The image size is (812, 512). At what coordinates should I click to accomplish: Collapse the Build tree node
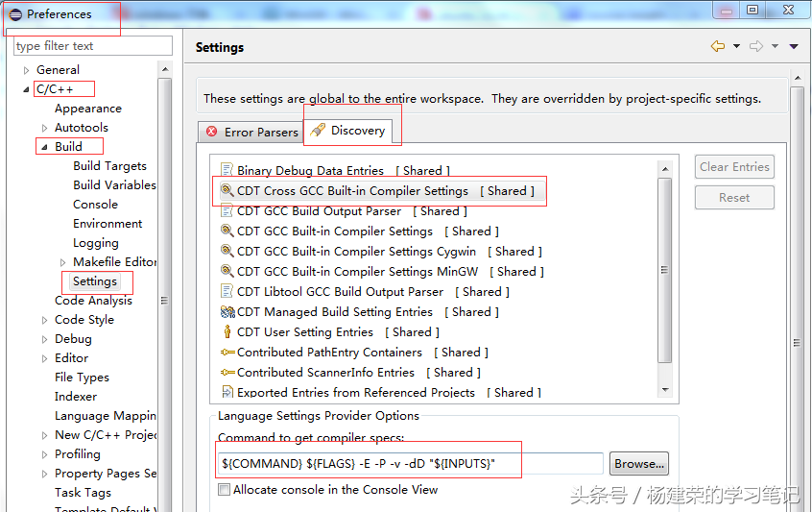[44, 147]
